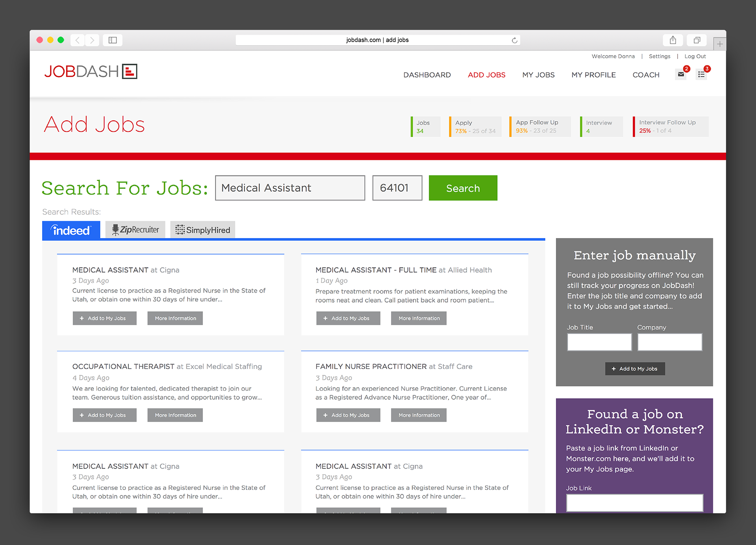The width and height of the screenshot is (756, 545).
Task: Open the Jobs 34 stat tile
Action: point(426,127)
